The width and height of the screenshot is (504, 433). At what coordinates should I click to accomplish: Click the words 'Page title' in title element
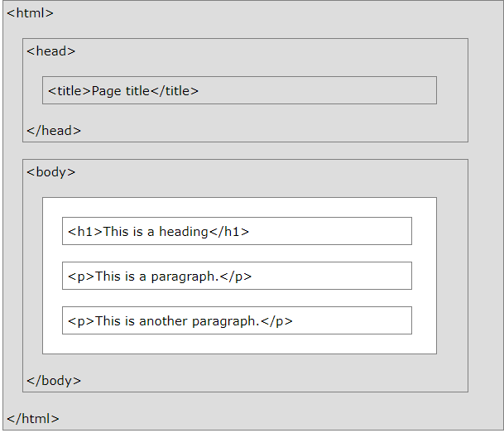tap(121, 91)
